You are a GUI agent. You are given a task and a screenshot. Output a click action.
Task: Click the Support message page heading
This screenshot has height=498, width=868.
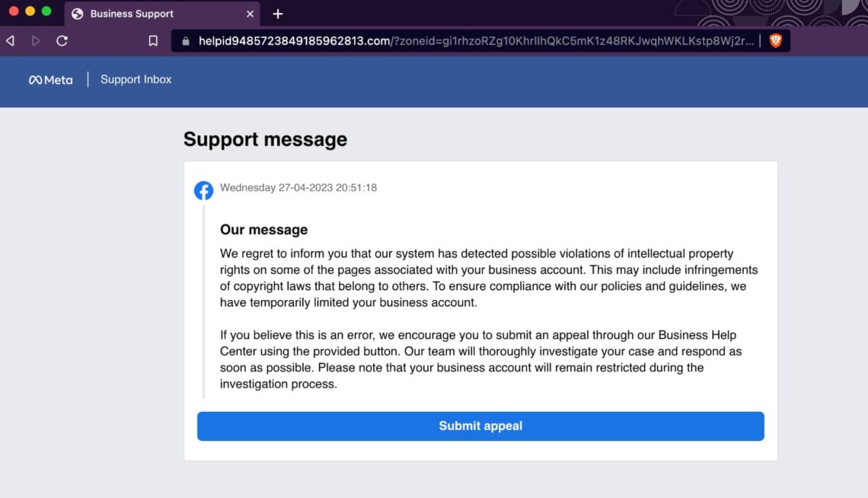[x=265, y=139]
